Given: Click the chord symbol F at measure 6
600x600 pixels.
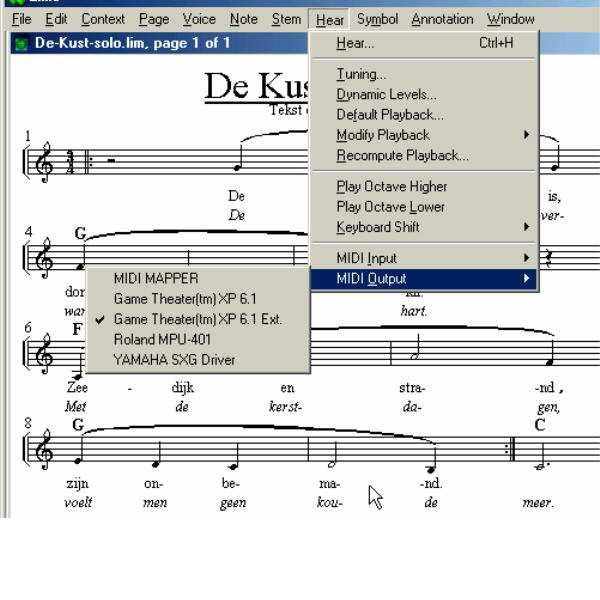Looking at the screenshot, I should click(x=77, y=329).
